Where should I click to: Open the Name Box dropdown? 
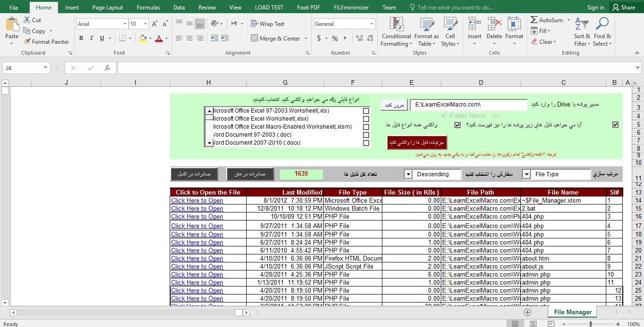[x=45, y=68]
